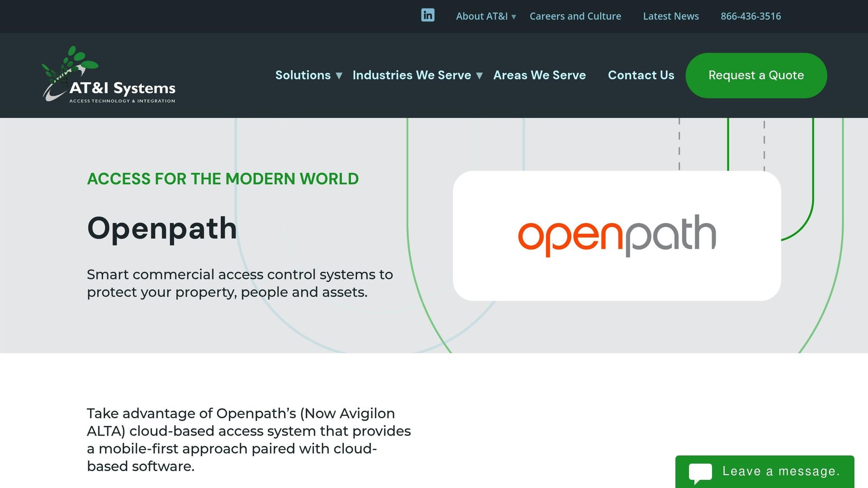
Task: Click the About AT&I chevron
Action: (x=514, y=17)
